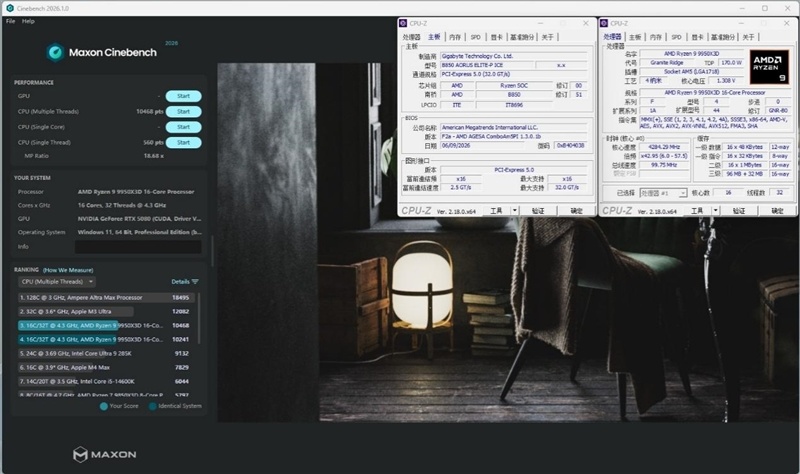Image resolution: width=800 pixels, height=474 pixels.
Task: Open the 处理器 #1 selection dropdown
Action: coord(664,193)
